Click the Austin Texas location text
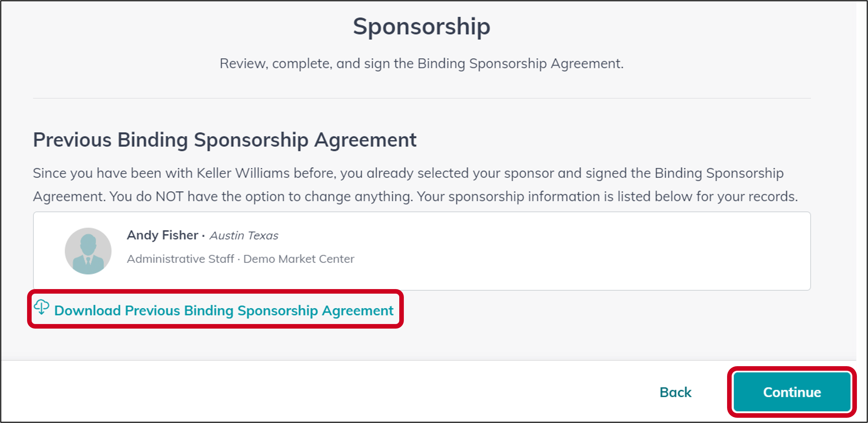The width and height of the screenshot is (868, 423). pyautogui.click(x=244, y=236)
